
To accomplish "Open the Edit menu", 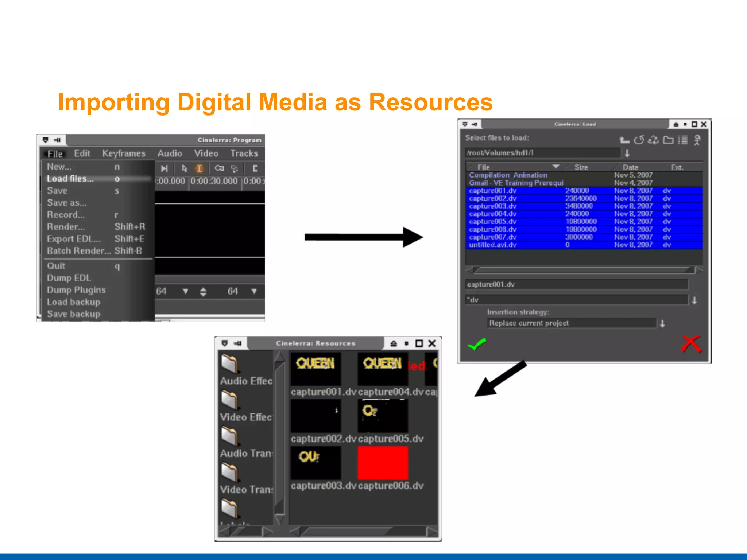I will 82,153.
